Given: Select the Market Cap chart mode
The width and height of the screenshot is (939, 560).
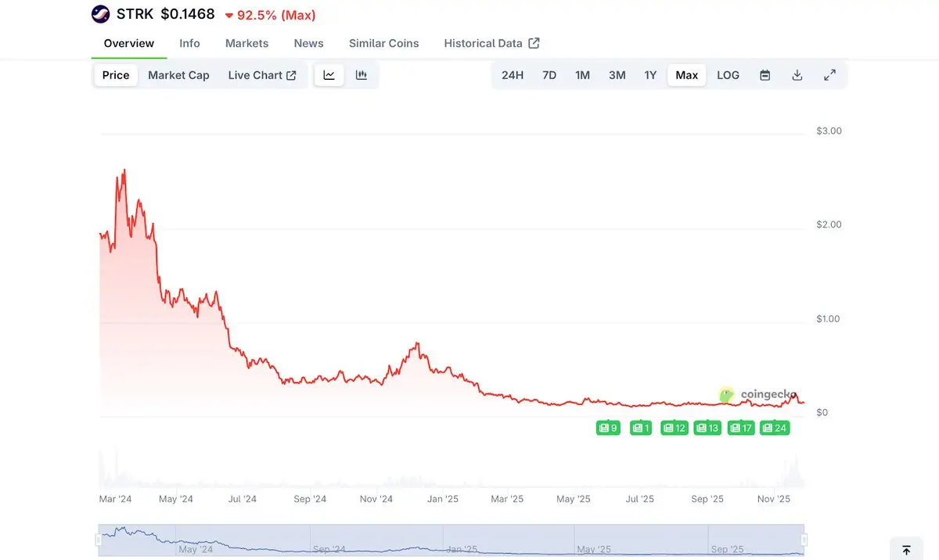Looking at the screenshot, I should click(178, 75).
